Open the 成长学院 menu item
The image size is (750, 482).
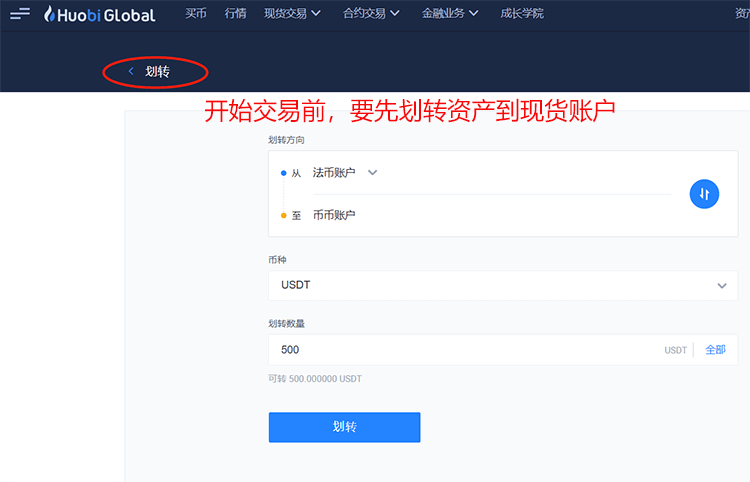tap(522, 13)
